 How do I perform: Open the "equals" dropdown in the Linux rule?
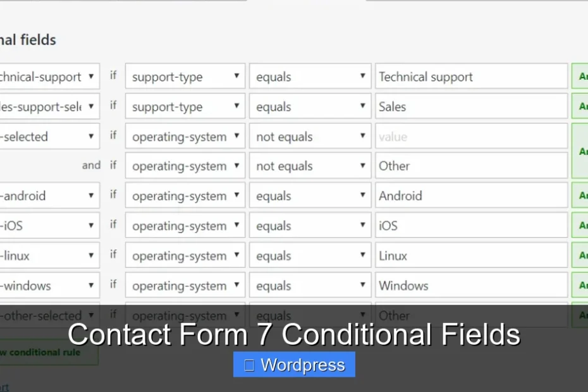pyautogui.click(x=310, y=255)
